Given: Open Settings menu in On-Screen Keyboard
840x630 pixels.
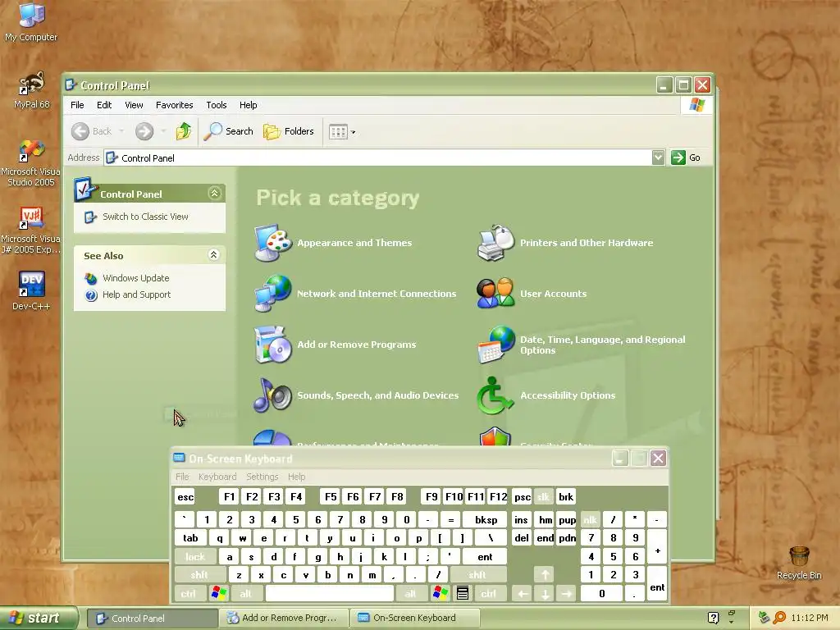Looking at the screenshot, I should (262, 477).
